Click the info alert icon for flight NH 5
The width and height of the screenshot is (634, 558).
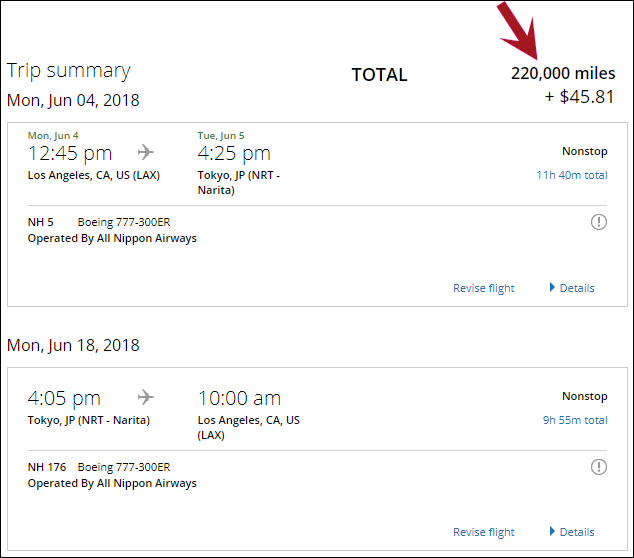click(x=598, y=222)
